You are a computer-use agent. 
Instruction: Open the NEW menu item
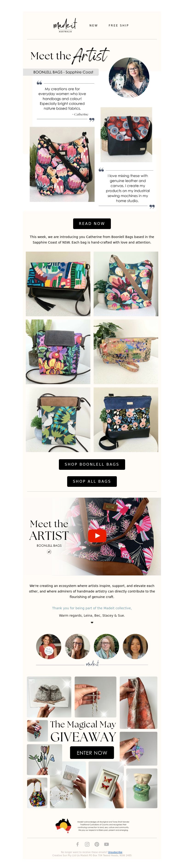pyautogui.click(x=93, y=25)
